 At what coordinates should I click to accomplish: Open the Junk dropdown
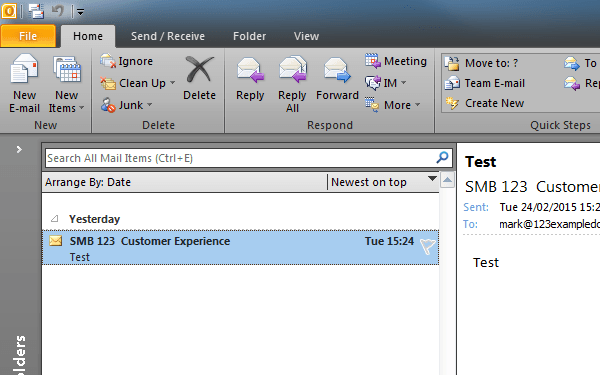click(x=127, y=105)
